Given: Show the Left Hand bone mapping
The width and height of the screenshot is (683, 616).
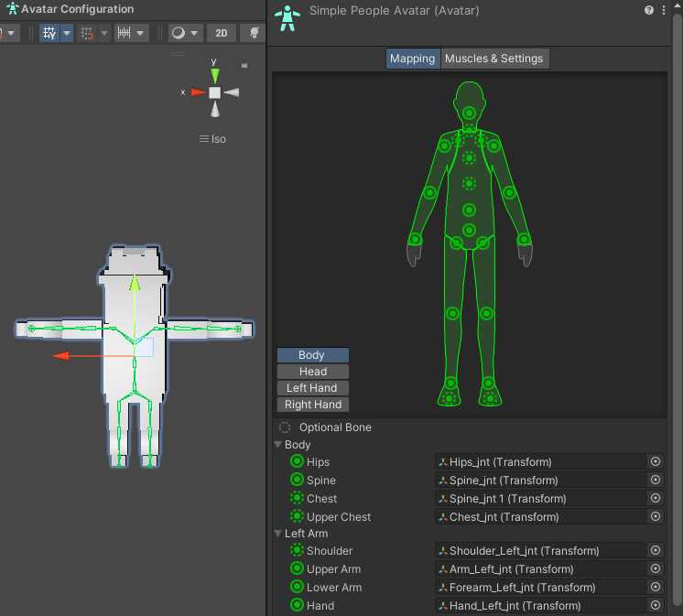Looking at the screenshot, I should (313, 388).
